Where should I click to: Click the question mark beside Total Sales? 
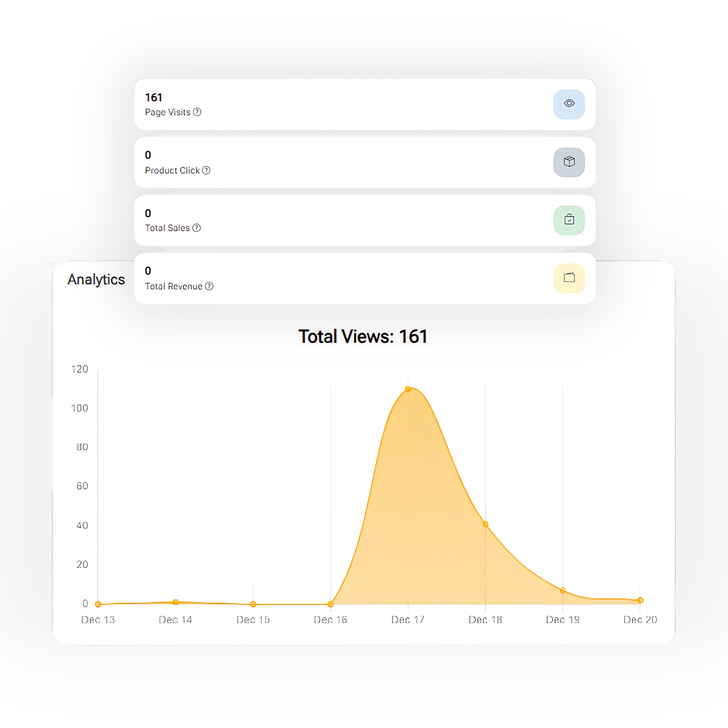click(196, 228)
